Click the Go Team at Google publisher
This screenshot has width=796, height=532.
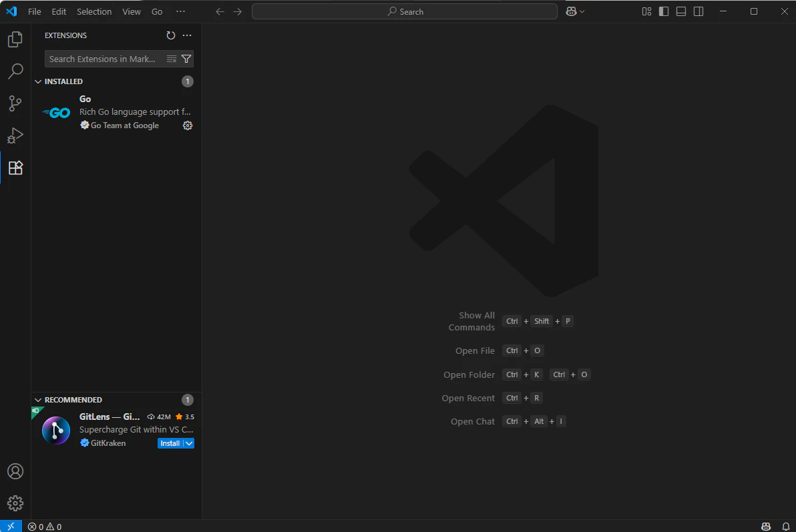tap(124, 125)
